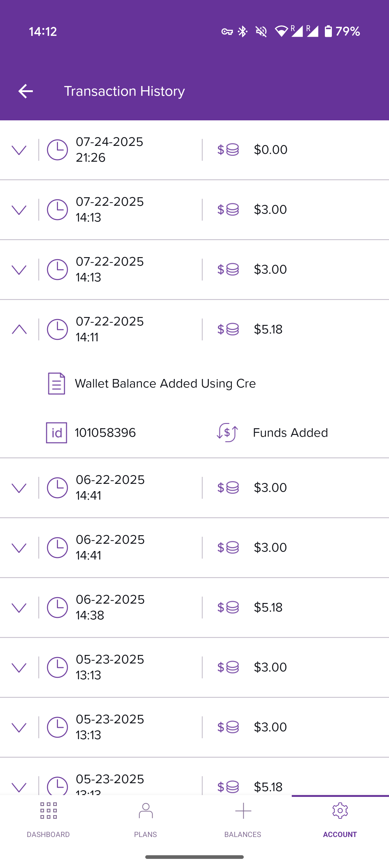The height and width of the screenshot is (868, 389).
Task: Tap the document icon beside Wallet Balance Added
Action: pyautogui.click(x=56, y=384)
